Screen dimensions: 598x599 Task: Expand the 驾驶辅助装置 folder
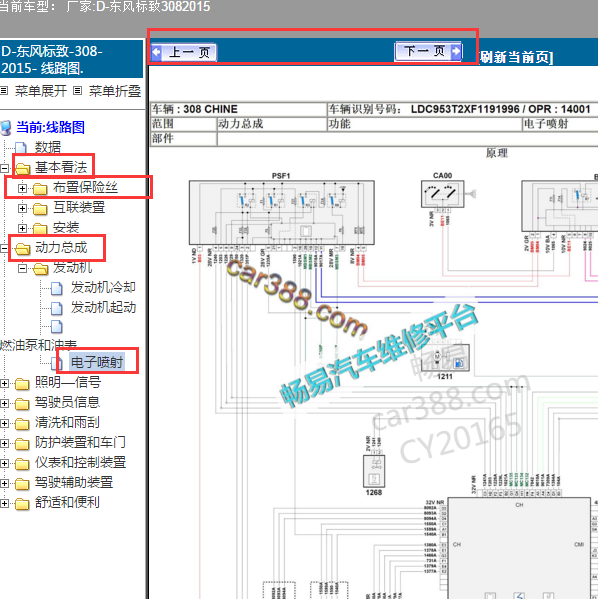pyautogui.click(x=4, y=483)
